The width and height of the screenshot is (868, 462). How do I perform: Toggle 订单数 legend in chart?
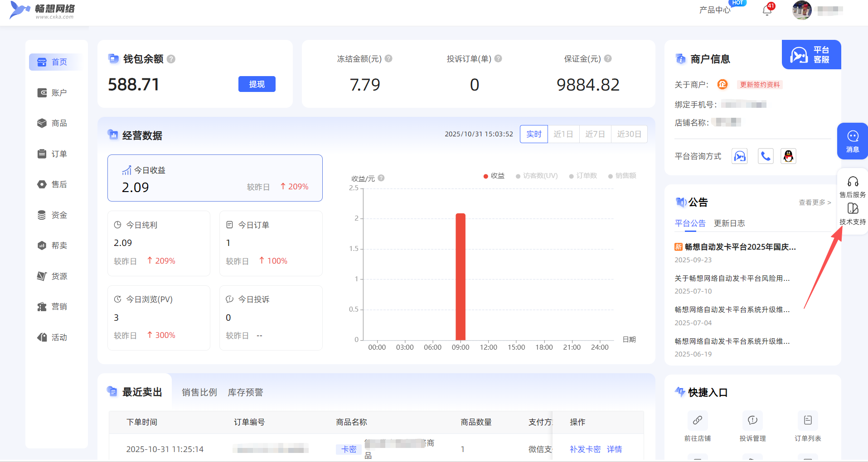pyautogui.click(x=583, y=176)
